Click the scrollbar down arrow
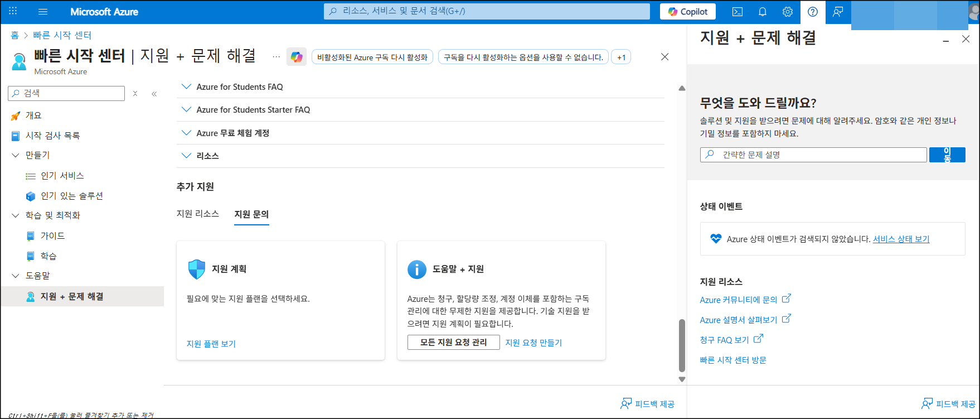The height and width of the screenshot is (419, 980). point(682,379)
